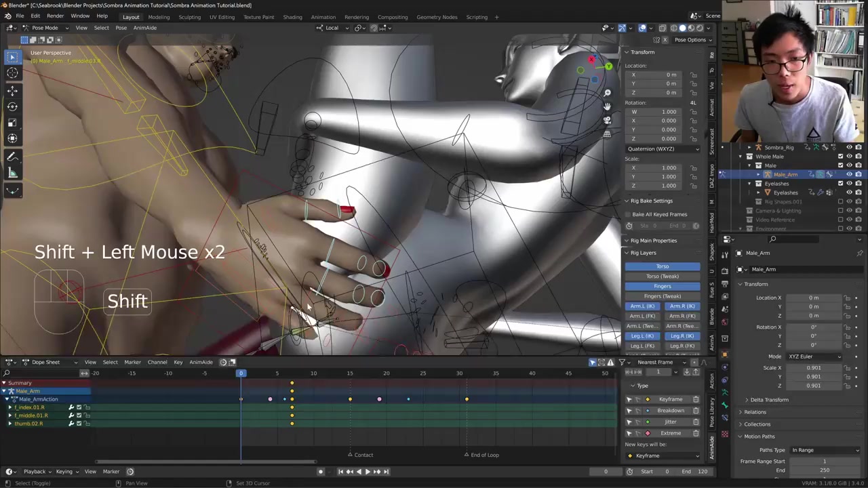Select the Rotate tool in the viewport toolbar

(12, 106)
